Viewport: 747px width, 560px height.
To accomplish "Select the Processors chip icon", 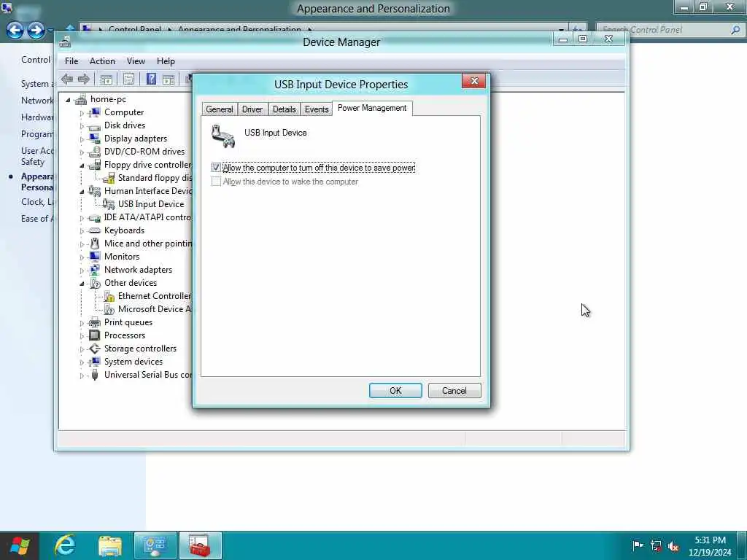I will point(95,335).
